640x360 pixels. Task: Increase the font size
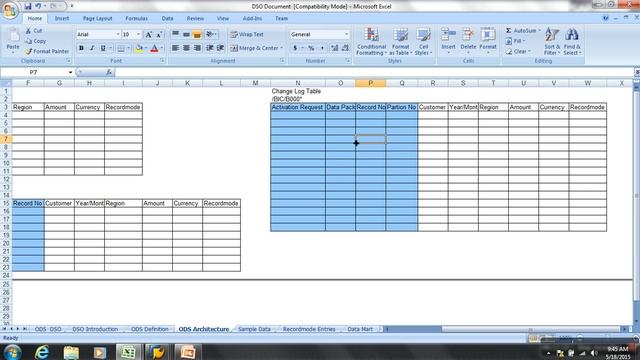(149, 35)
